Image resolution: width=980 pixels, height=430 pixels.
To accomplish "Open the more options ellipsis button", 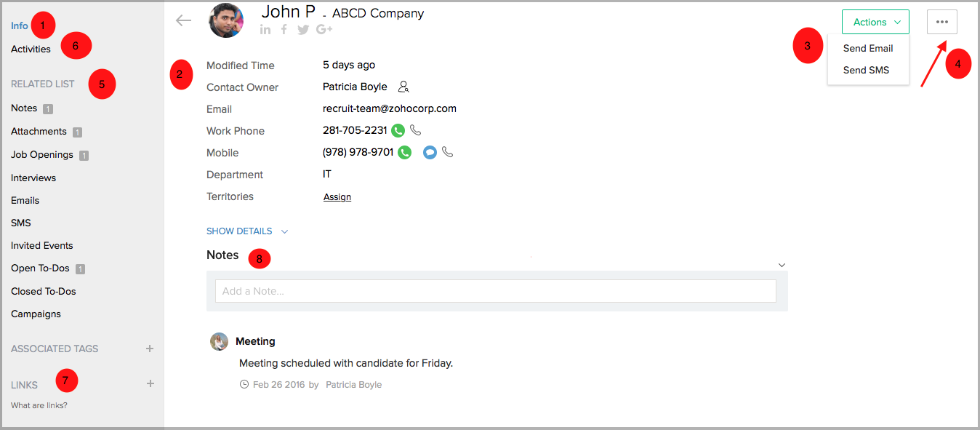I will pos(941,22).
